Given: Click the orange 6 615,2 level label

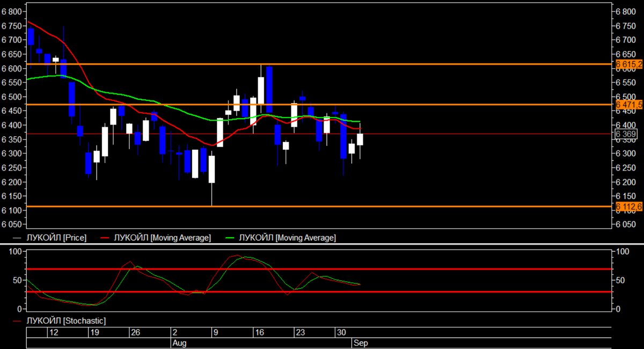Looking at the screenshot, I should [628, 64].
